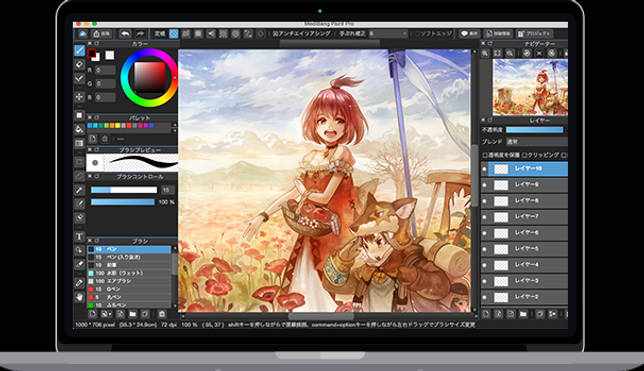Click the highlighted snap-off icon
The image size is (644, 371).
174,34
